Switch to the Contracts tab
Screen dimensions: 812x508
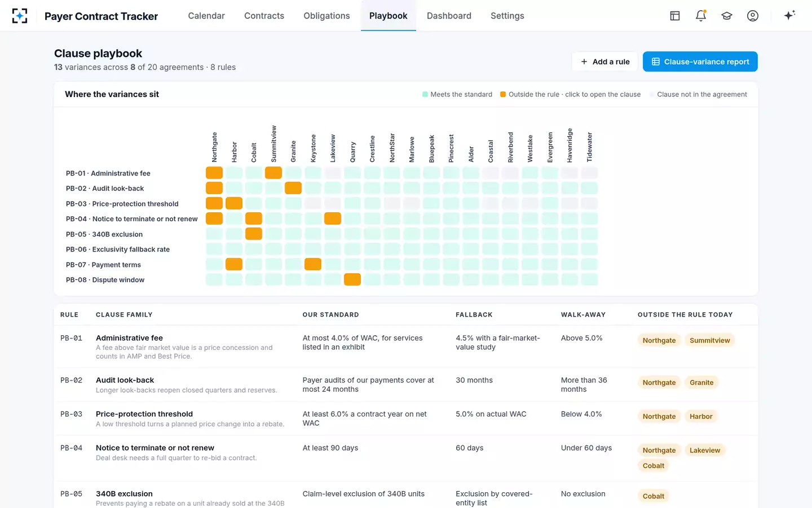pyautogui.click(x=264, y=16)
